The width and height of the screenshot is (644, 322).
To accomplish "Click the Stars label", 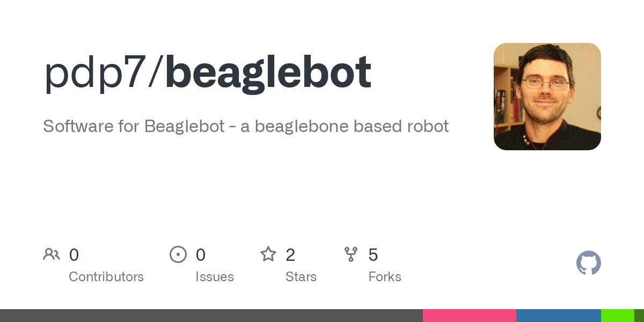I will [x=301, y=277].
